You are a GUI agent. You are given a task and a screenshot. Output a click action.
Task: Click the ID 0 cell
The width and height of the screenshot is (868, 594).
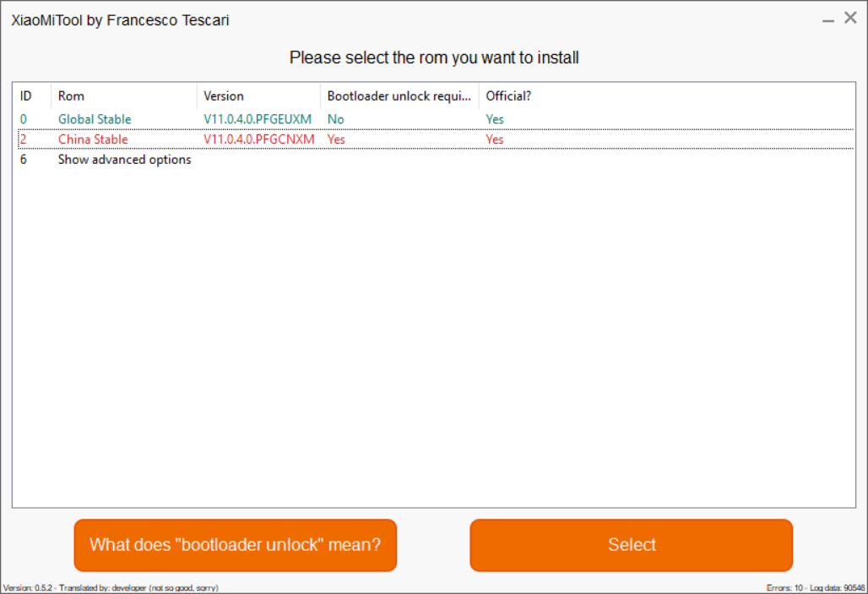[x=24, y=119]
